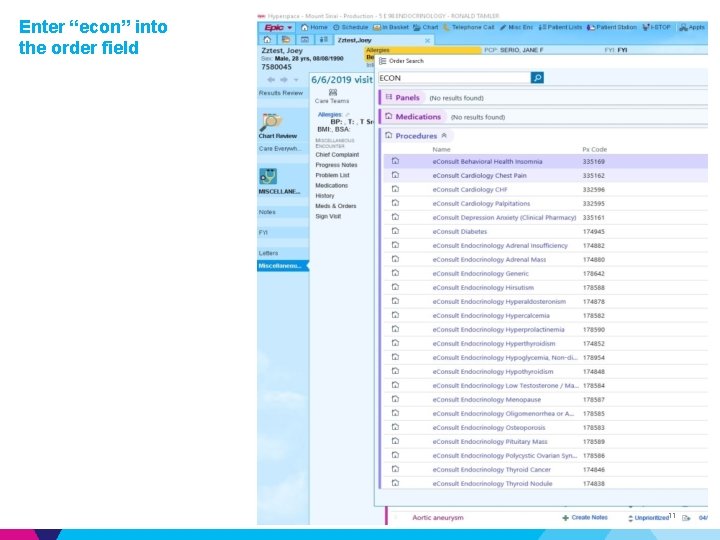Select eConsult Endocrinology Hypoglycemia, Non-di... row
This screenshot has height=540, width=720.
[546, 357]
